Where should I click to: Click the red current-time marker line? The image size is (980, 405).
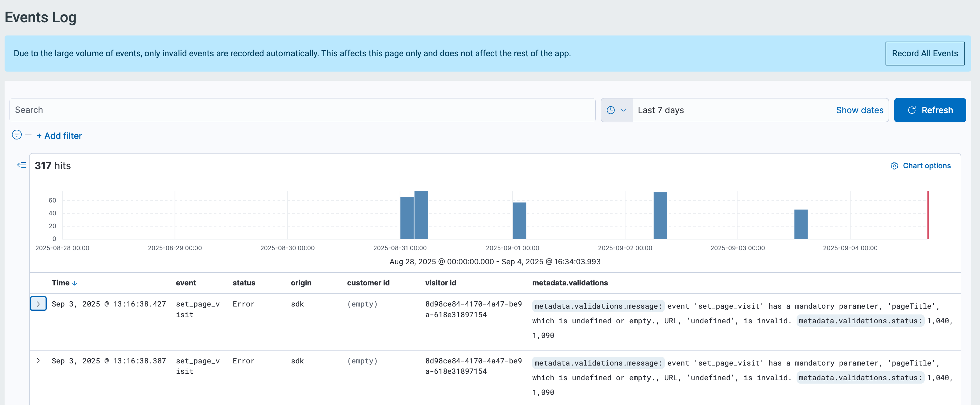(928, 215)
